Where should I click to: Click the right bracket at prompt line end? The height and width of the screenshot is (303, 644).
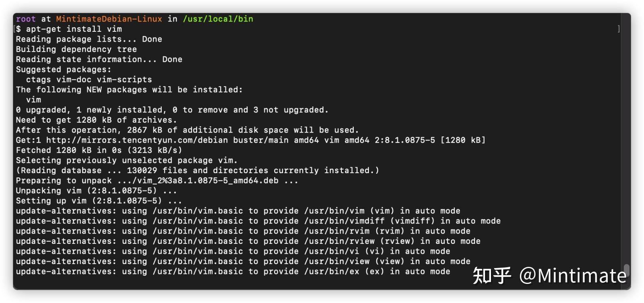619,29
